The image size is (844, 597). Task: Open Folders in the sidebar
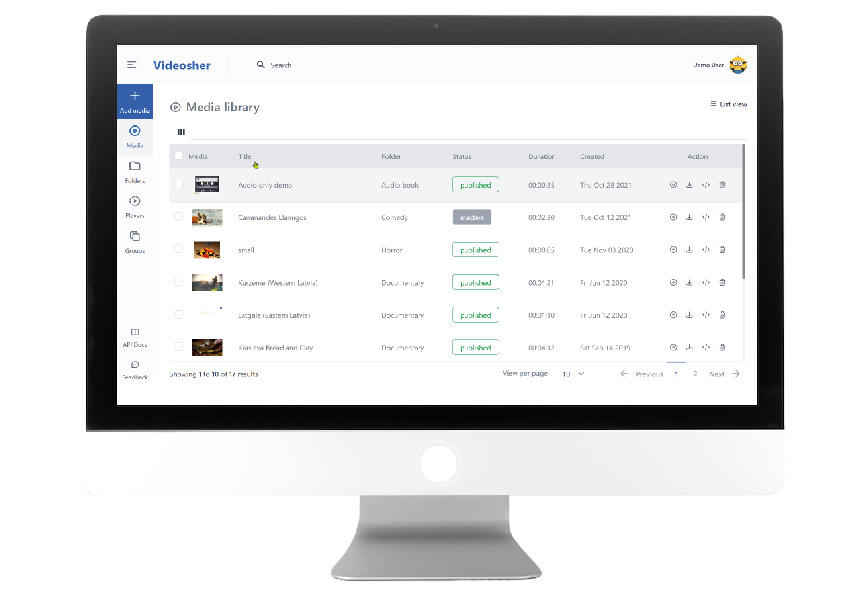click(x=135, y=166)
